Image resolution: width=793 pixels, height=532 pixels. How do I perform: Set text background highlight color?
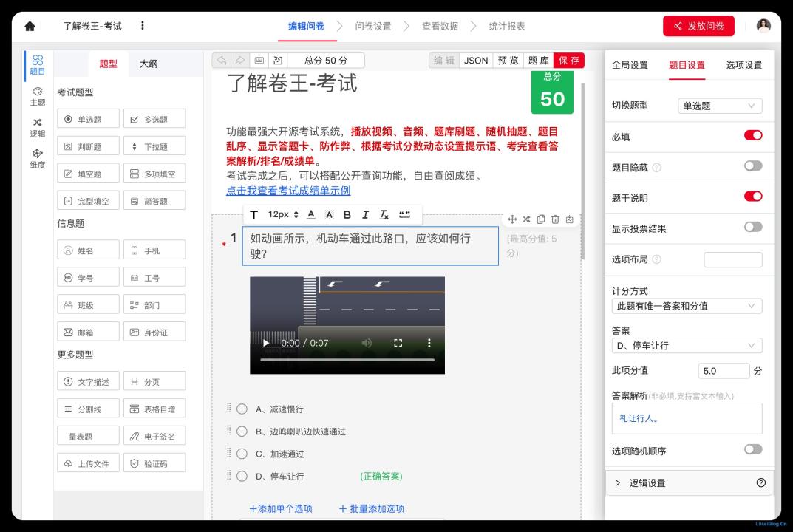point(329,215)
